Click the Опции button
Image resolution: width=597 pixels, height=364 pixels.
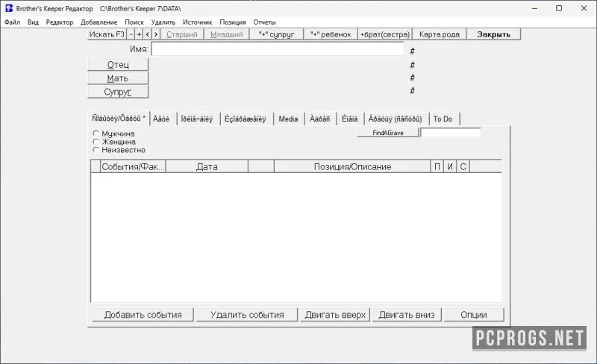click(x=474, y=315)
